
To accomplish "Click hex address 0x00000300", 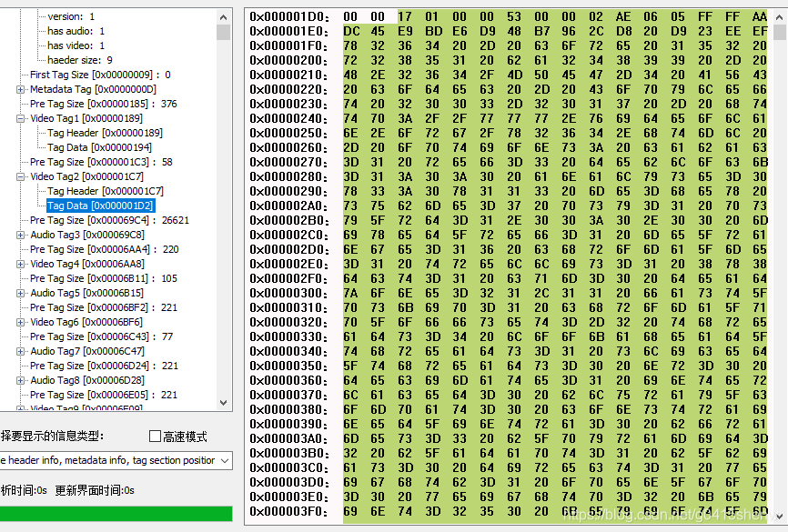I will (x=289, y=294).
